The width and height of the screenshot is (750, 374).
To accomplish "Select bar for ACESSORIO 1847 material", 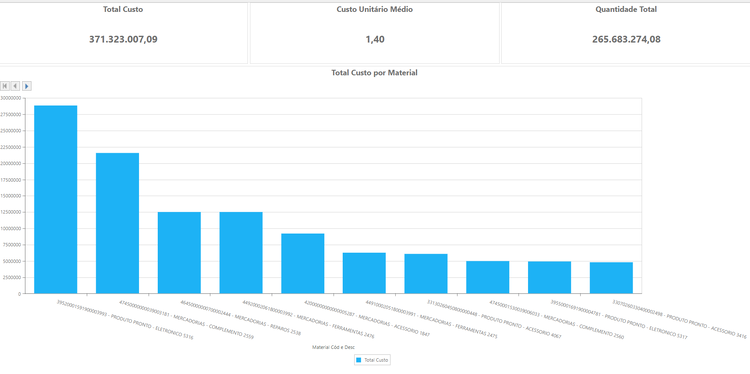I will click(x=303, y=264).
